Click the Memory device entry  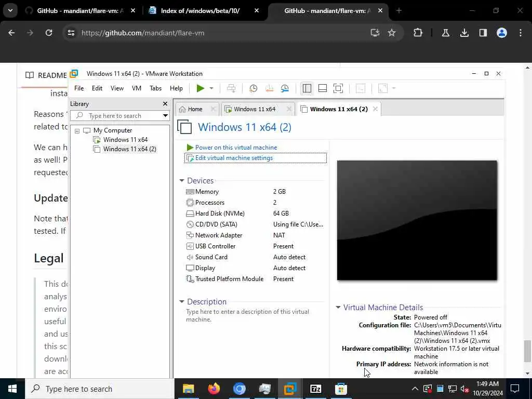pyautogui.click(x=207, y=192)
